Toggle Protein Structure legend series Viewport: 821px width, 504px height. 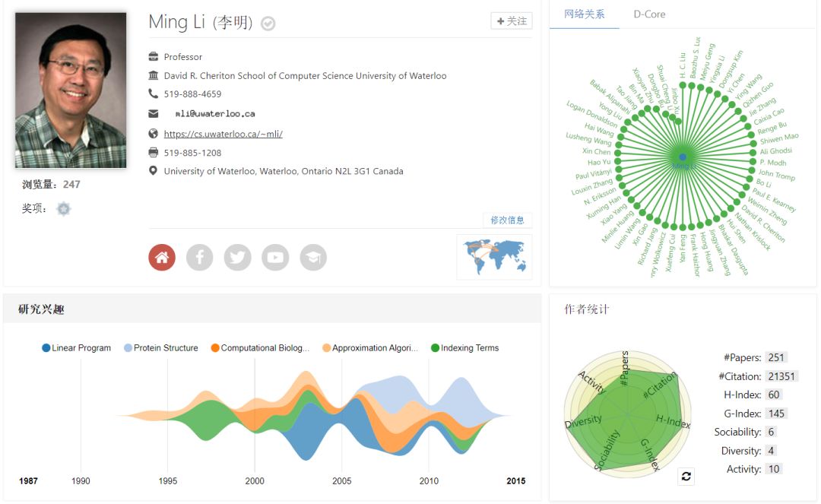tap(160, 348)
